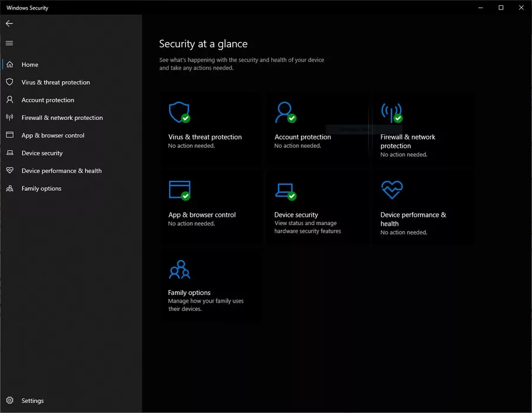The height and width of the screenshot is (413, 532).
Task: Select the App & browser control icon
Action: click(179, 190)
